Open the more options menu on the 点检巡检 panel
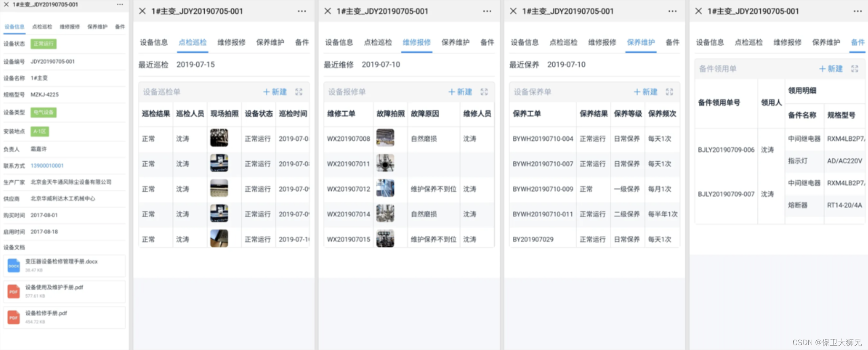 coord(302,11)
